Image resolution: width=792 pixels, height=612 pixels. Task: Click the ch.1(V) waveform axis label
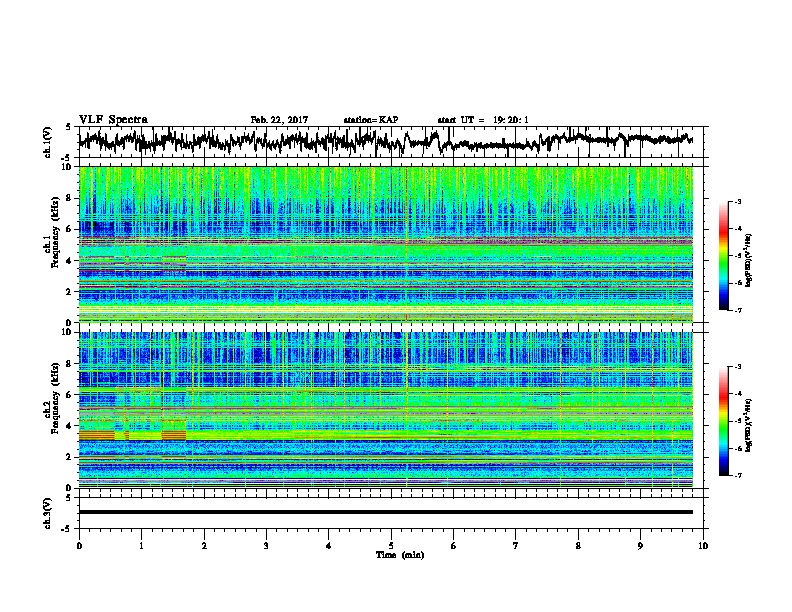48,142
